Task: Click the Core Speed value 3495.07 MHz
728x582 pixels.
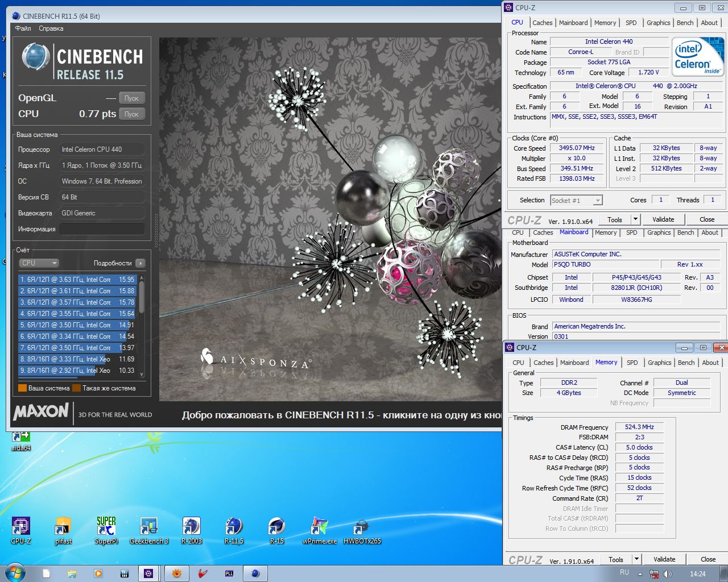Action: (x=577, y=148)
